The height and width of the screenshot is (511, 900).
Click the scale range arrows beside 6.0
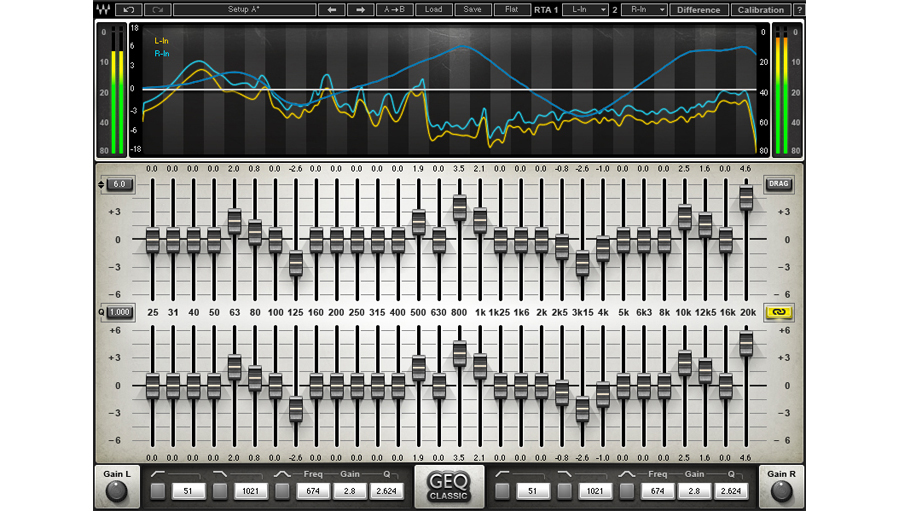point(101,184)
